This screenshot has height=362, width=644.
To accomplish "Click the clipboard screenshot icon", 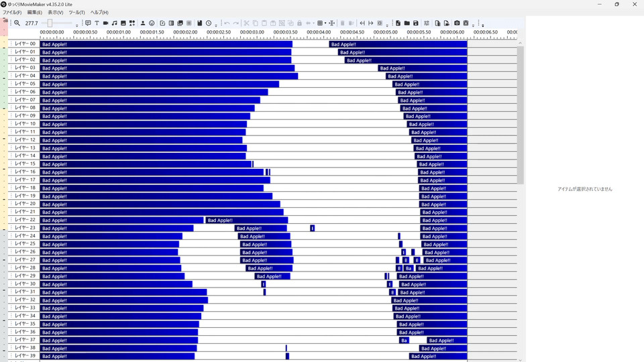I will tap(466, 23).
